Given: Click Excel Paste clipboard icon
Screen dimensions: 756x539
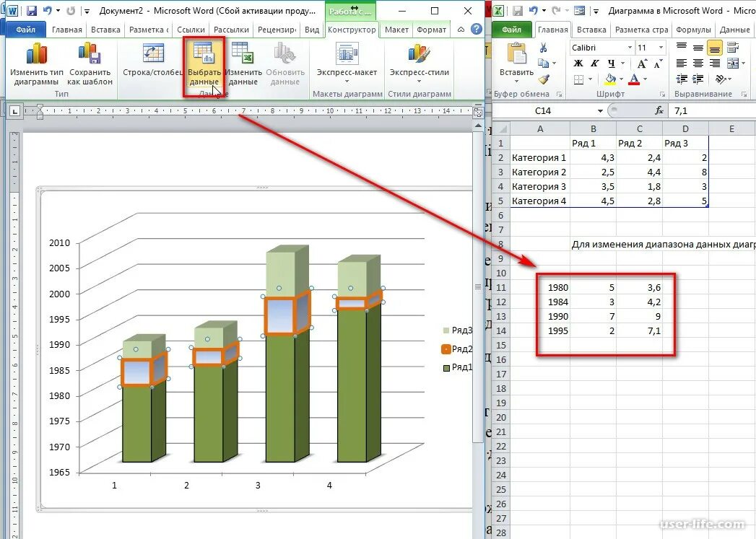Looking at the screenshot, I should coord(516,53).
